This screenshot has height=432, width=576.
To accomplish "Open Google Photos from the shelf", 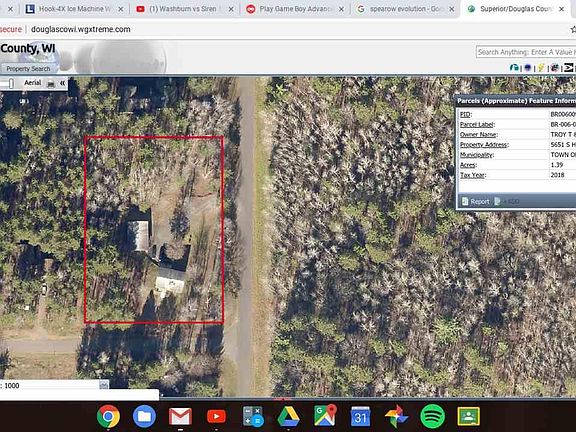I will (396, 416).
